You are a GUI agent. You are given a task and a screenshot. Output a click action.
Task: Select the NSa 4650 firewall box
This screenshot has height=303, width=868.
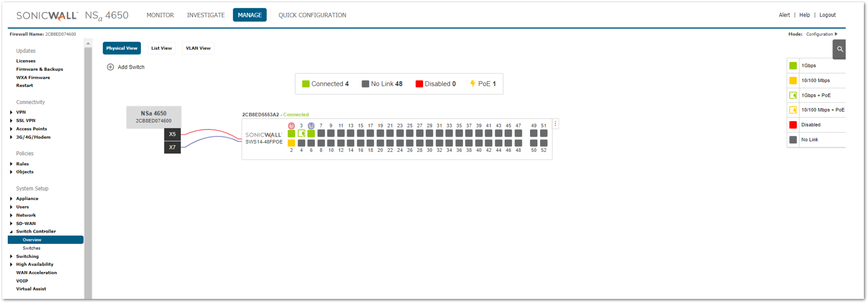tap(153, 117)
